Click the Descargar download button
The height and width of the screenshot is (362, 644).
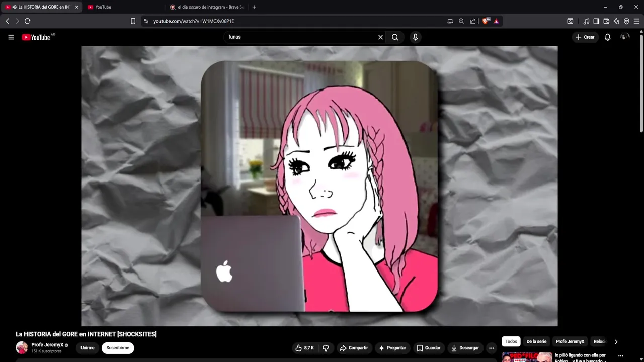coord(465,348)
